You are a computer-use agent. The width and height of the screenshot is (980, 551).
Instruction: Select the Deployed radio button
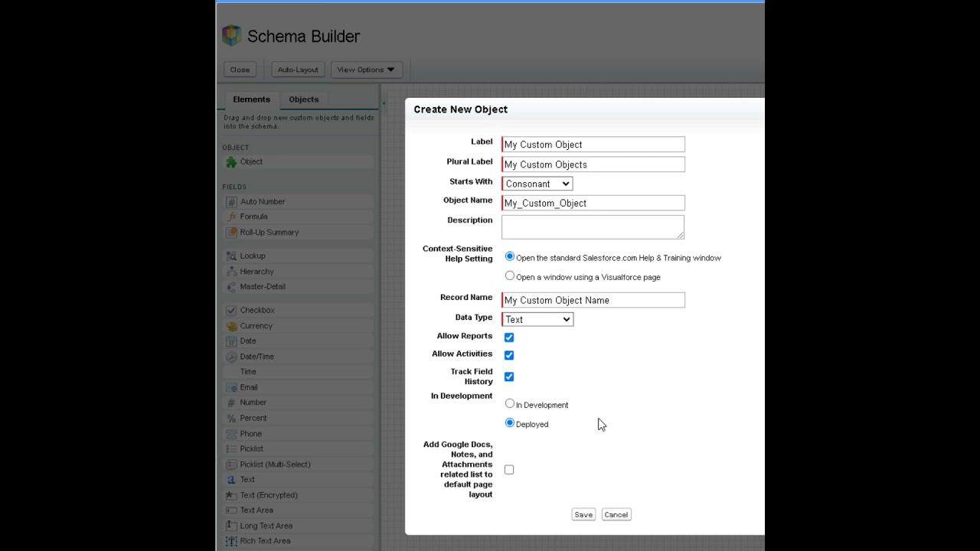click(510, 422)
